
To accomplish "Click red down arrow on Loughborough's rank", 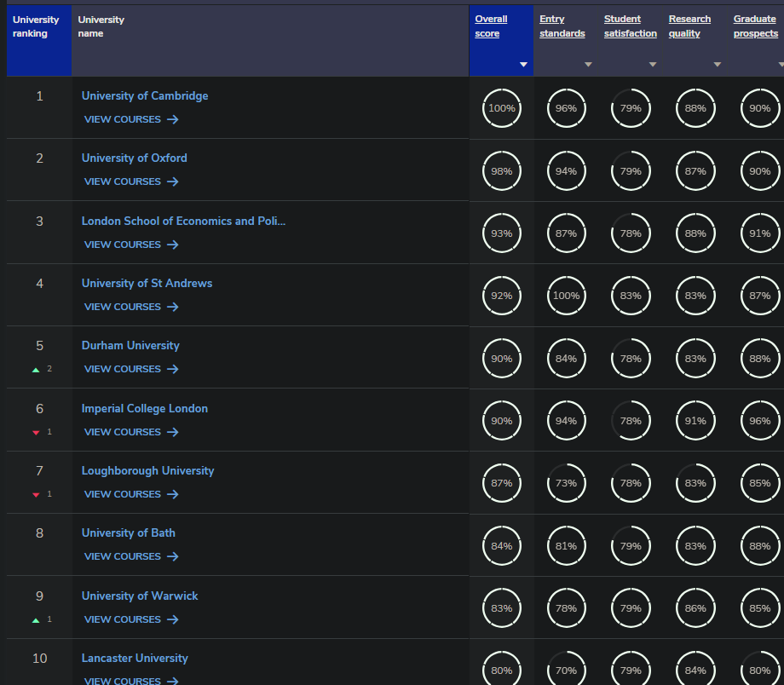I will pyautogui.click(x=36, y=495).
